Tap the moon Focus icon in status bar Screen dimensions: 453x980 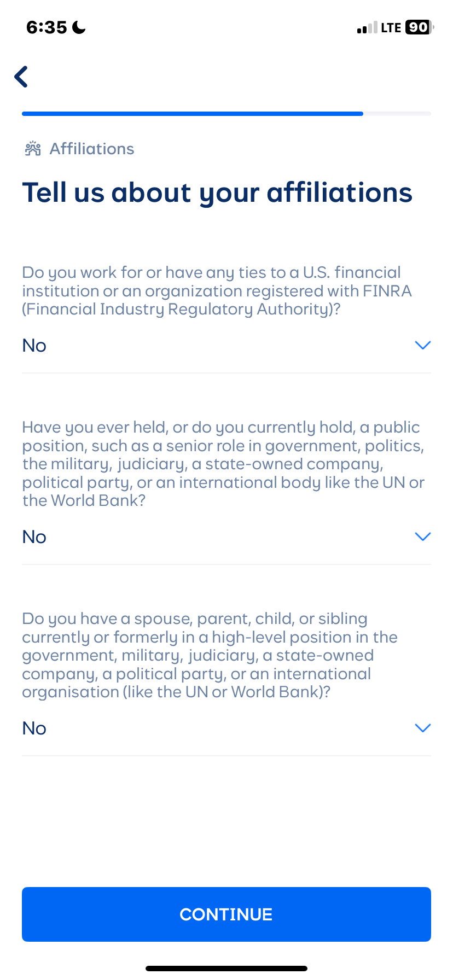coord(79,27)
